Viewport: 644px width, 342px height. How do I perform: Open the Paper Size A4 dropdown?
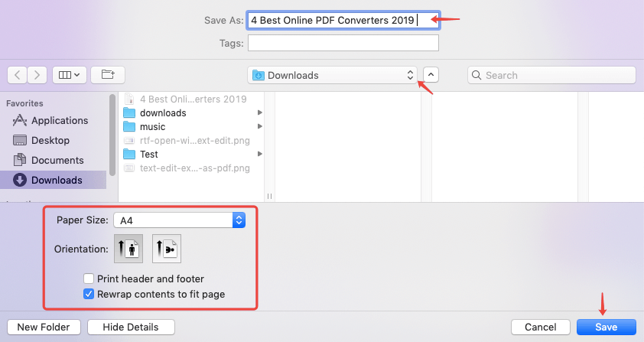coord(179,220)
